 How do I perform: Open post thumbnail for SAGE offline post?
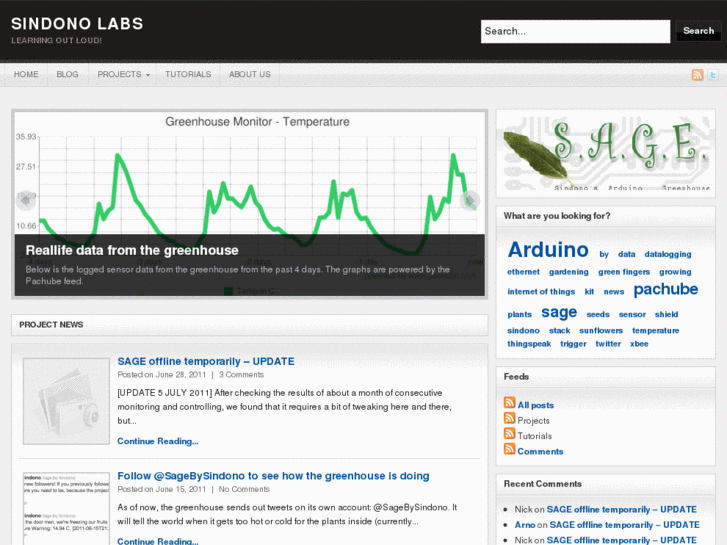66,401
